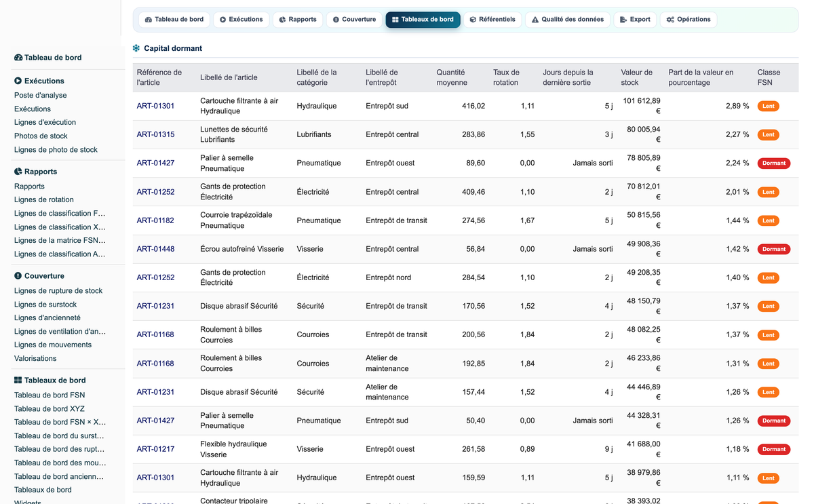814x504 pixels.
Task: Open the sidebar Rapports link under Rapports heading
Action: point(29,187)
